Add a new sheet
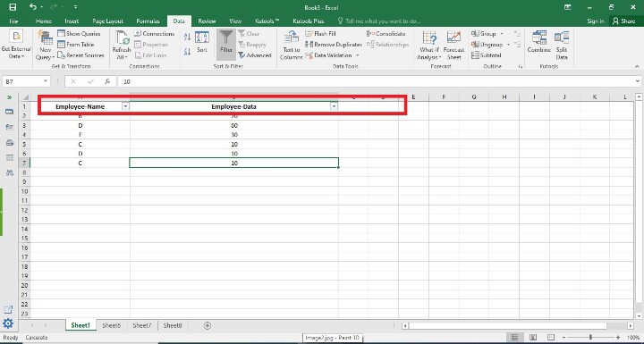644x344 pixels. 208,325
